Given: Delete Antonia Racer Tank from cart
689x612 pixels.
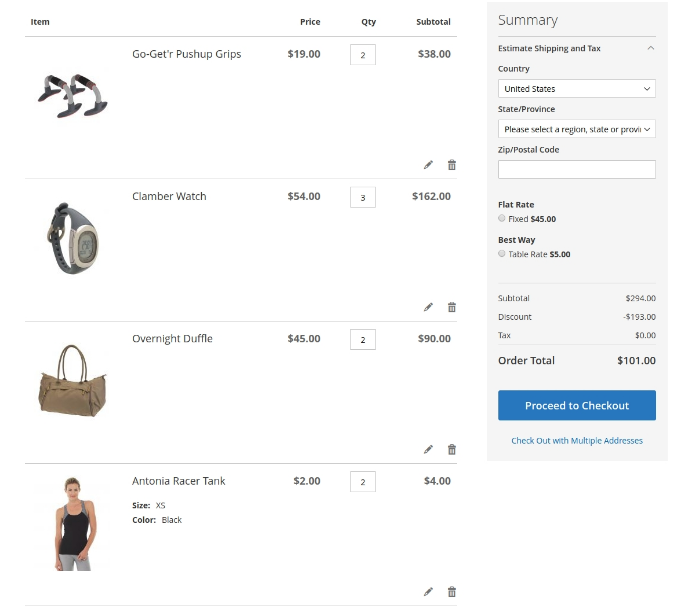Looking at the screenshot, I should click(x=451, y=591).
